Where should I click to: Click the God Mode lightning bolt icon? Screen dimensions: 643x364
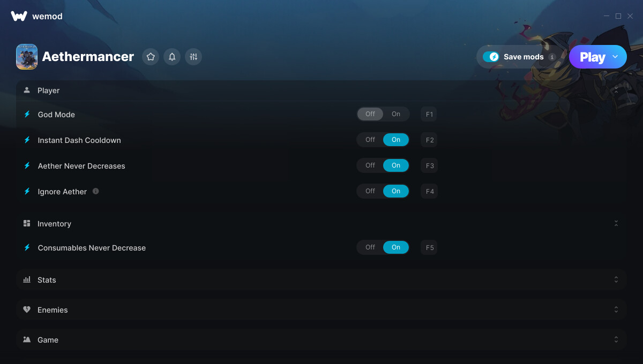point(27,114)
